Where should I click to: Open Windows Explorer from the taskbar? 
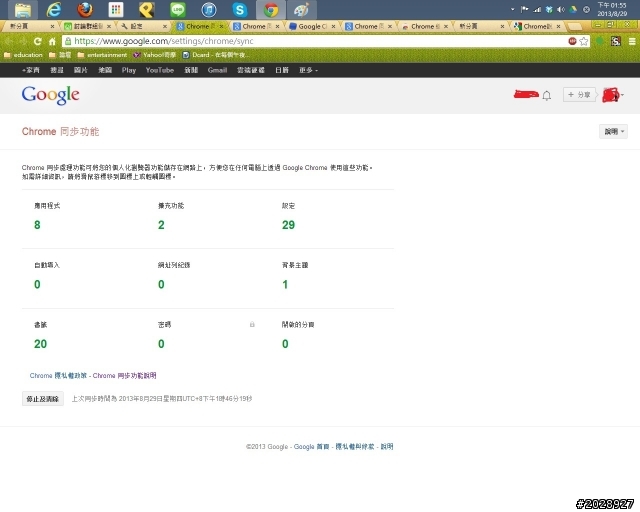(23, 10)
